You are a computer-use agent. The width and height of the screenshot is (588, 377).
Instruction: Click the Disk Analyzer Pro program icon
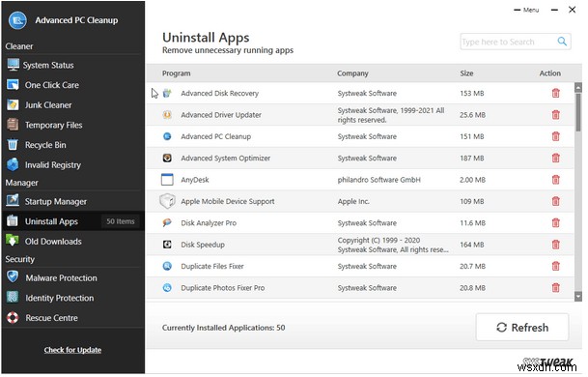167,223
